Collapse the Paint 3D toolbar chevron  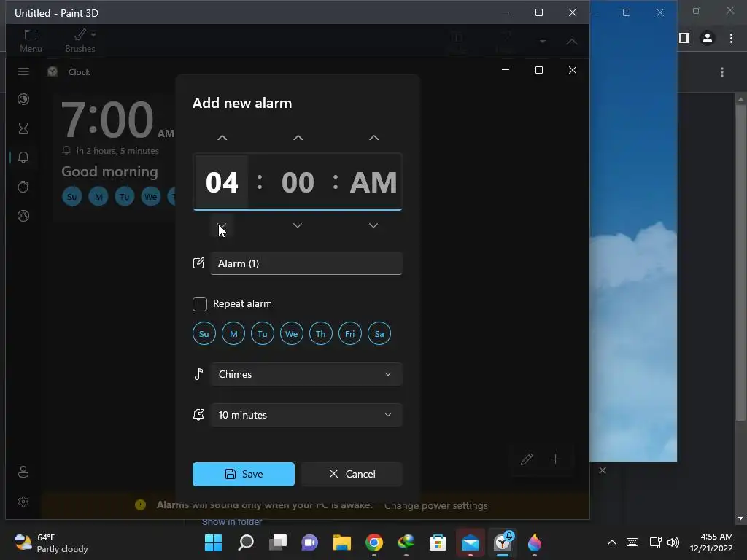click(572, 42)
